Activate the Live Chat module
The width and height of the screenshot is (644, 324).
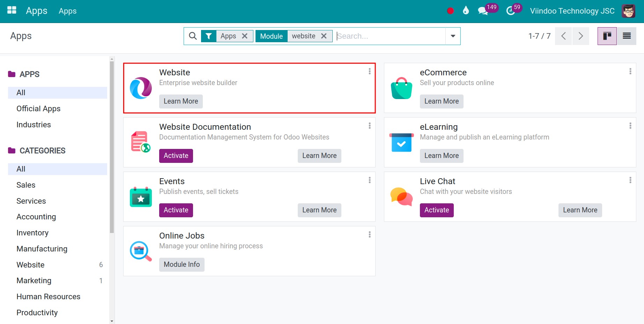[437, 210]
